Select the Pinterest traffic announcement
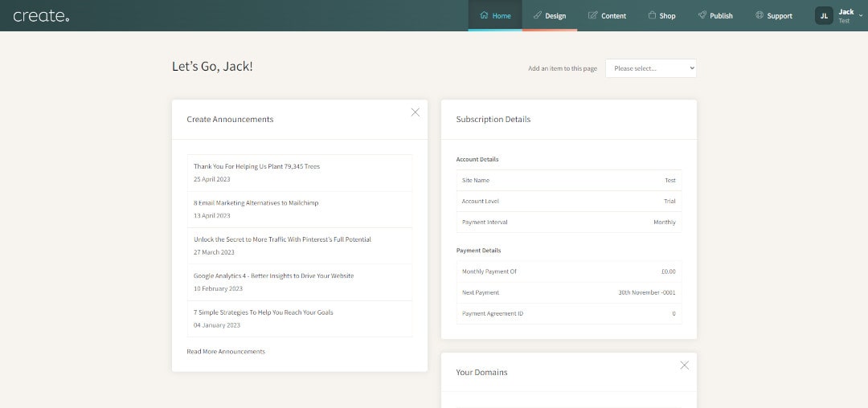 point(300,246)
